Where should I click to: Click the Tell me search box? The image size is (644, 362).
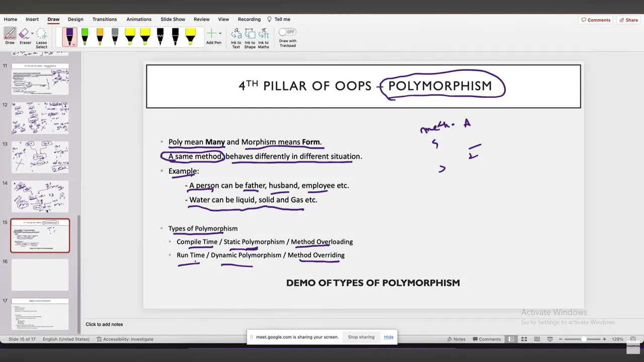(279, 19)
